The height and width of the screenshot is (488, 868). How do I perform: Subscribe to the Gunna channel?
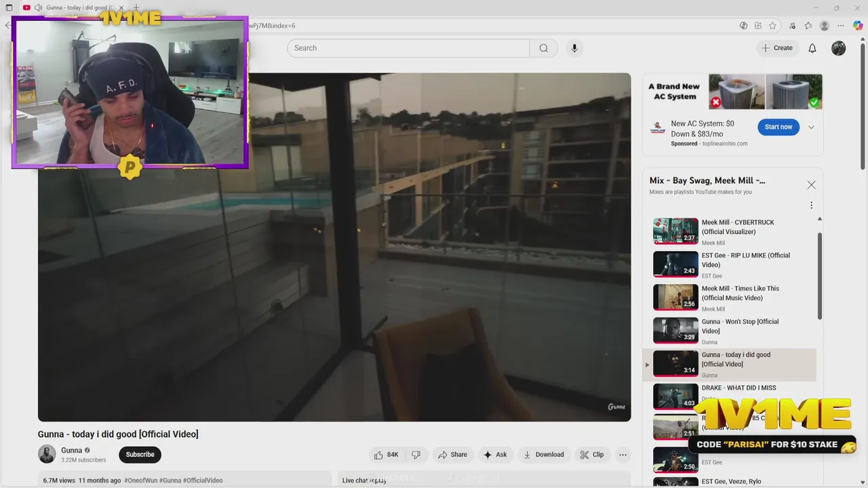pyautogui.click(x=140, y=455)
